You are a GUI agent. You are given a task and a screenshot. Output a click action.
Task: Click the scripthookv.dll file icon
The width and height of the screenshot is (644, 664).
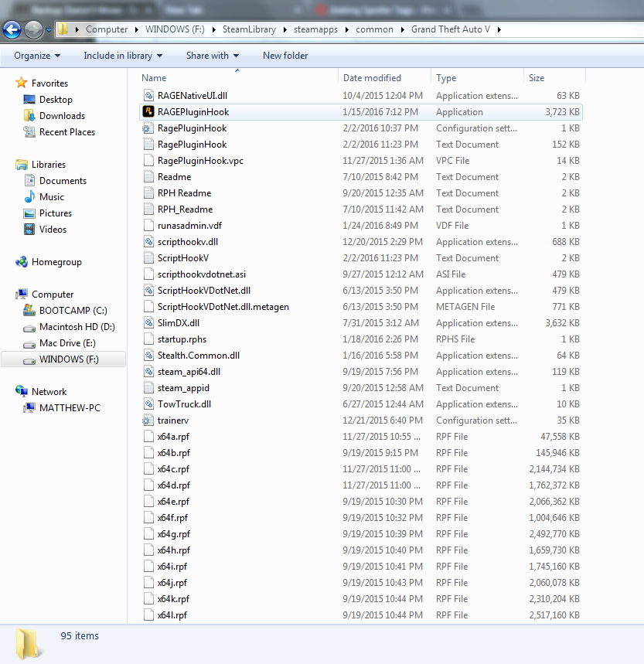pos(148,242)
